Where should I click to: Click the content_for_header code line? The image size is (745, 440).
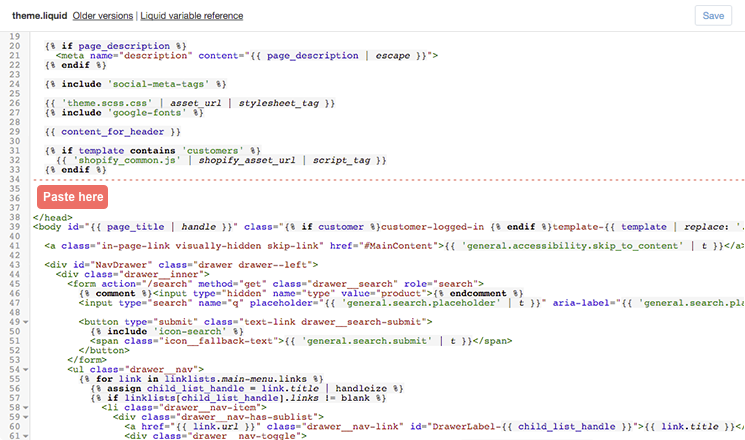112,132
